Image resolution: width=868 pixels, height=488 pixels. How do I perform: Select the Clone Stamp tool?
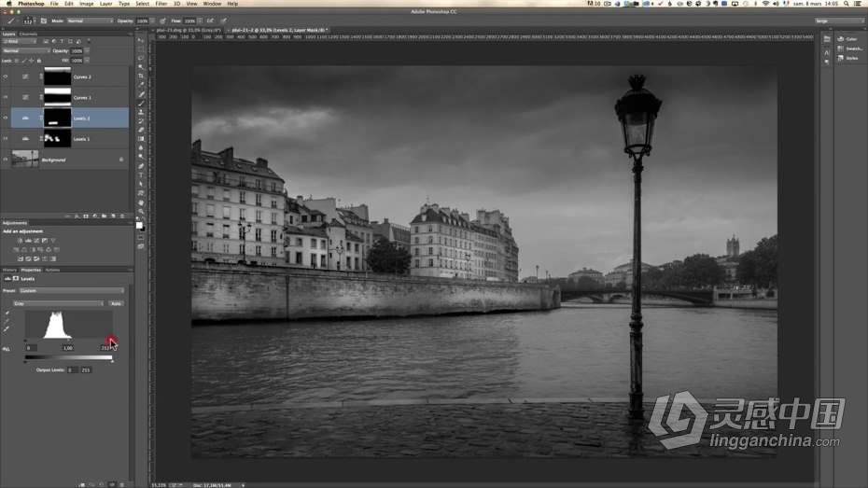141,112
